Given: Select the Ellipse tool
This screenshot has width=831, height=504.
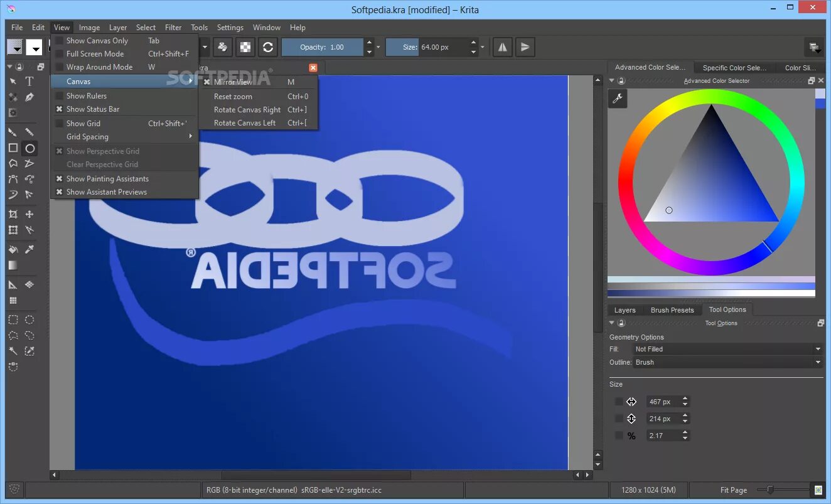Looking at the screenshot, I should click(29, 148).
